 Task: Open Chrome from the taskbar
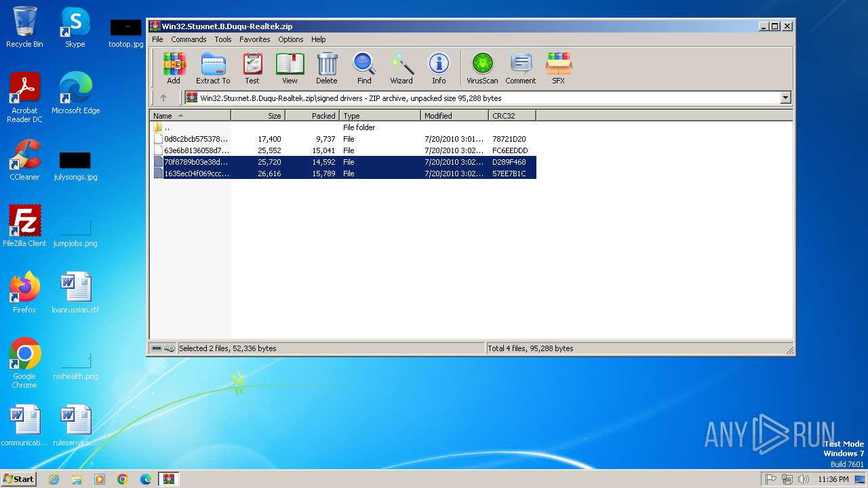pyautogui.click(x=123, y=479)
